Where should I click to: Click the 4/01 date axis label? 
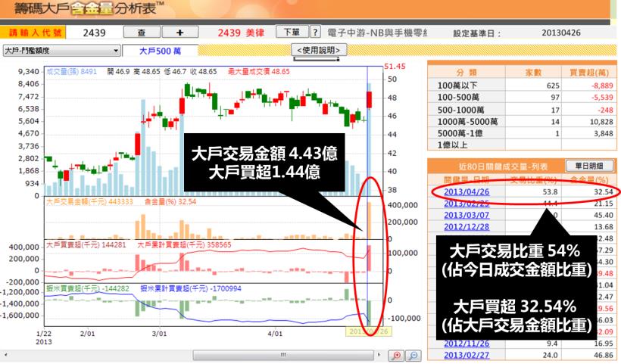(275, 334)
